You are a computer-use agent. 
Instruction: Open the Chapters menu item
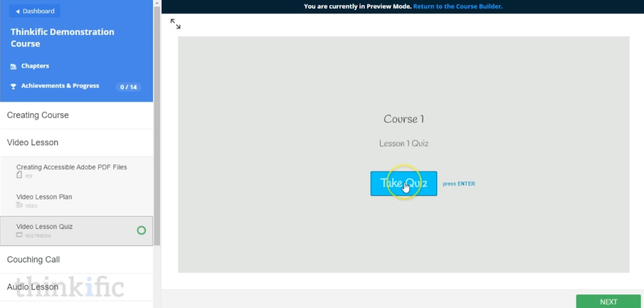click(35, 66)
